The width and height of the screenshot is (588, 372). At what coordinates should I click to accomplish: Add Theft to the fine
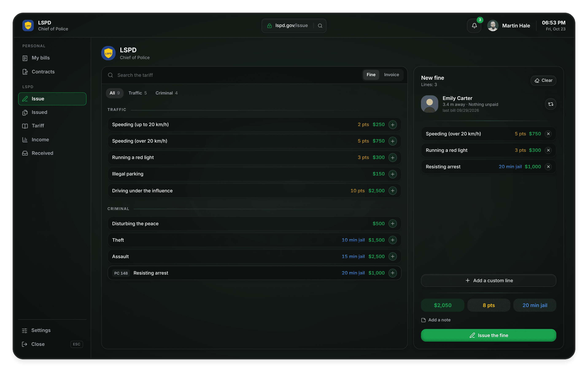click(x=392, y=240)
